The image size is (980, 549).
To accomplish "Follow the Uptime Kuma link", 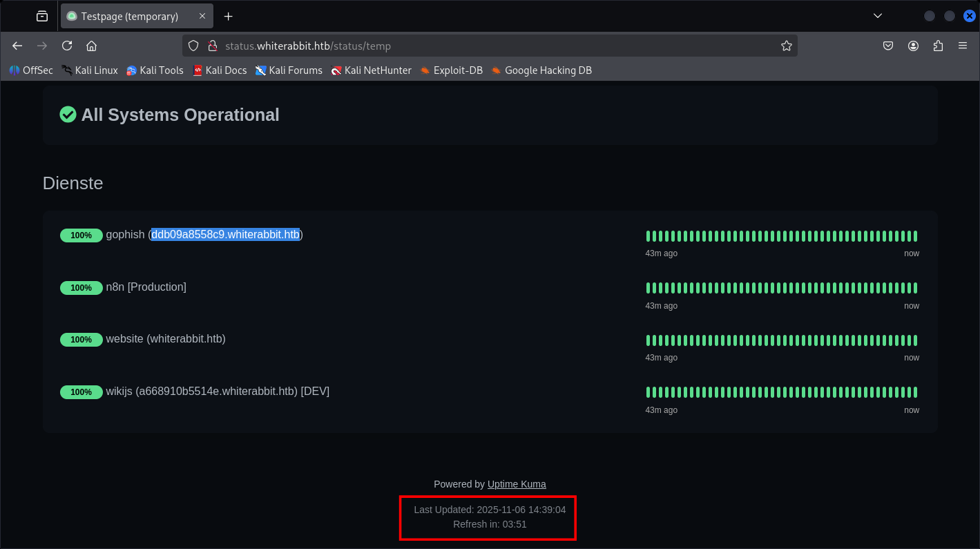I will click(x=517, y=484).
